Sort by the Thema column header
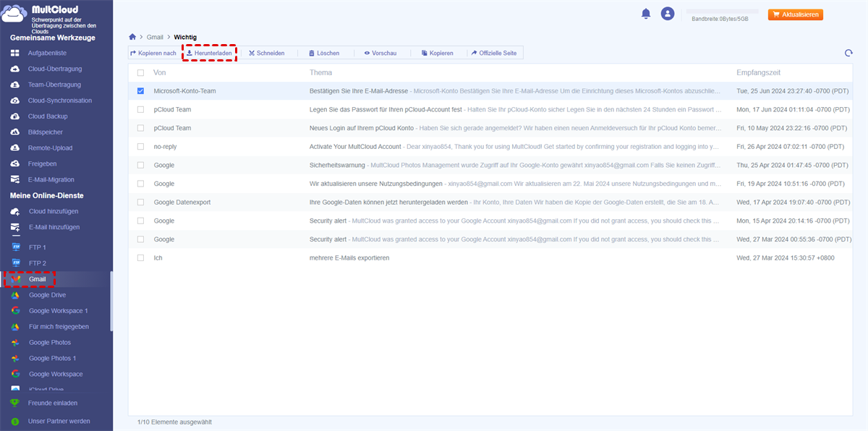This screenshot has height=431, width=868. (x=320, y=73)
